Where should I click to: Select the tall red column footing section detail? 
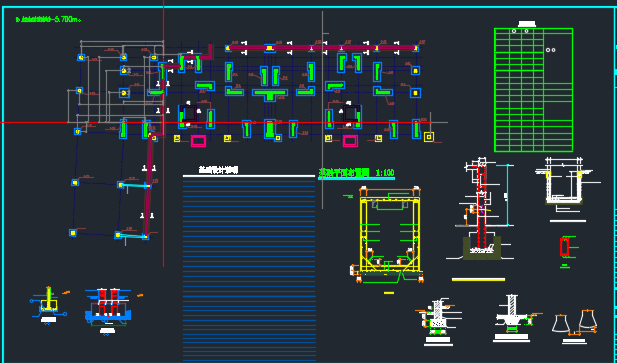click(481, 209)
